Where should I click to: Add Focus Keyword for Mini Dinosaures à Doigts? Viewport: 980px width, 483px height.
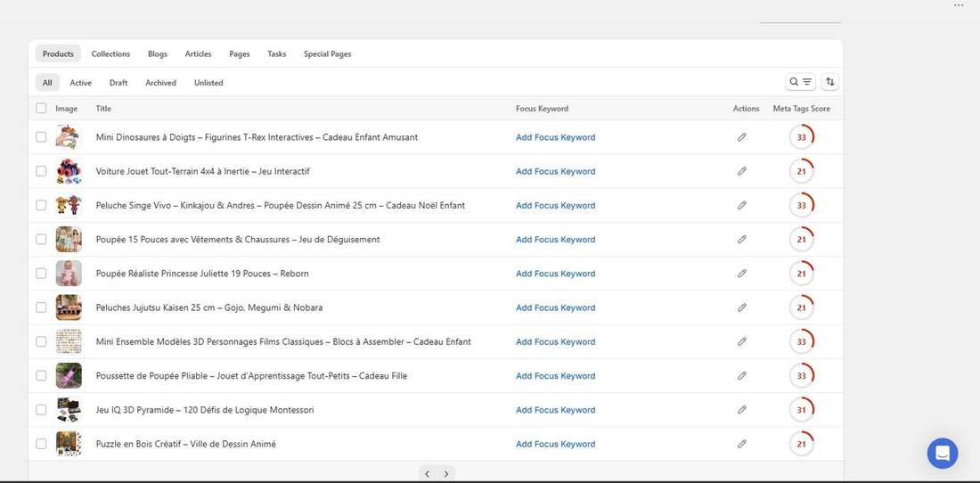point(556,137)
